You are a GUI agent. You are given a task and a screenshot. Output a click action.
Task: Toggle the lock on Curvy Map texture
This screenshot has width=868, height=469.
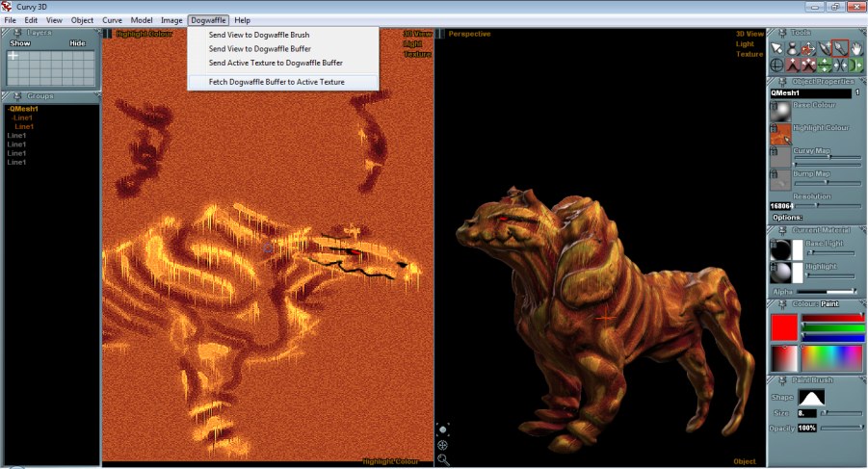[774, 150]
